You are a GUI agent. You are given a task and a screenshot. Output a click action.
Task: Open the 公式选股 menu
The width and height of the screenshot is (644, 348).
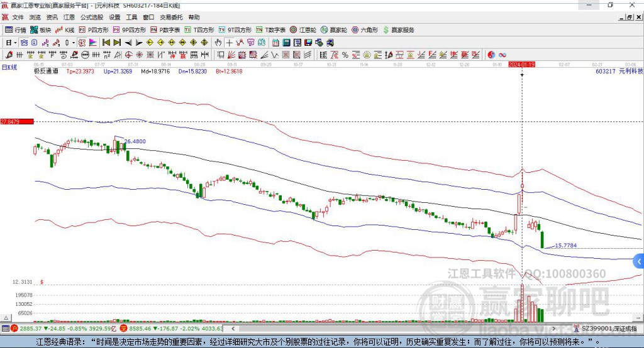pyautogui.click(x=92, y=17)
